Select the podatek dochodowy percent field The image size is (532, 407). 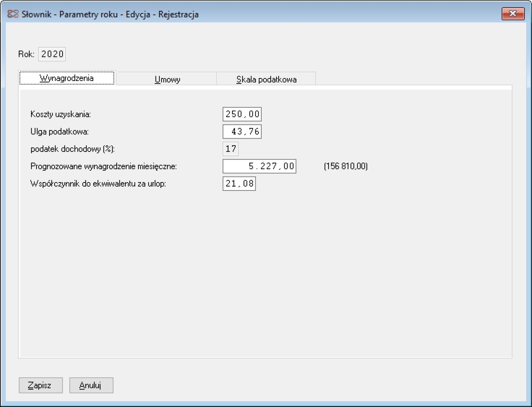click(230, 149)
